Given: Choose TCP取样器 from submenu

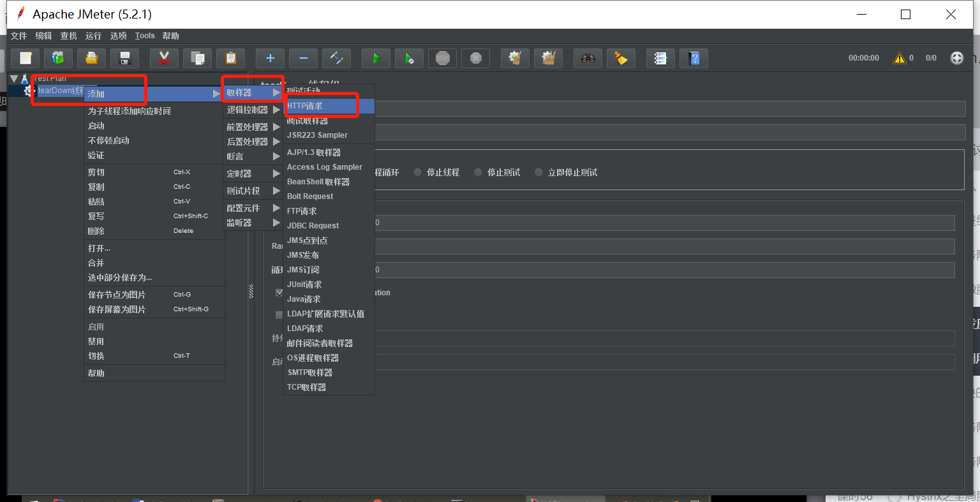Looking at the screenshot, I should (x=329, y=387).
